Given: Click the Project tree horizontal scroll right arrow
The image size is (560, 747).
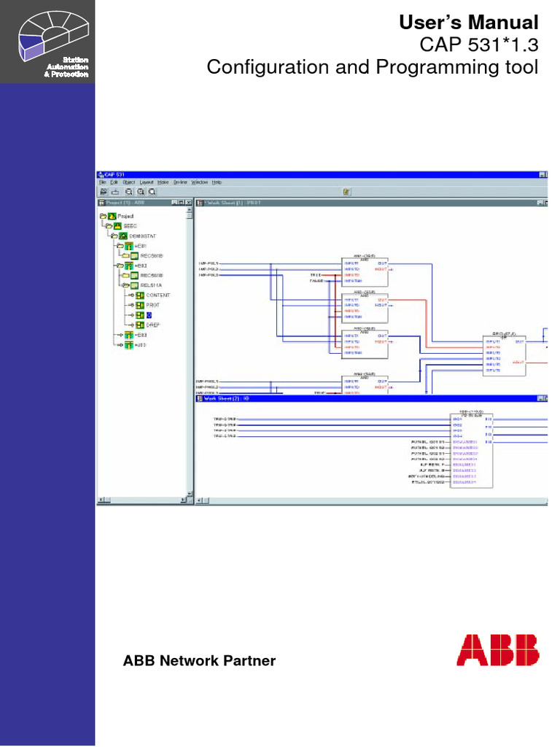Looking at the screenshot, I should (x=183, y=500).
